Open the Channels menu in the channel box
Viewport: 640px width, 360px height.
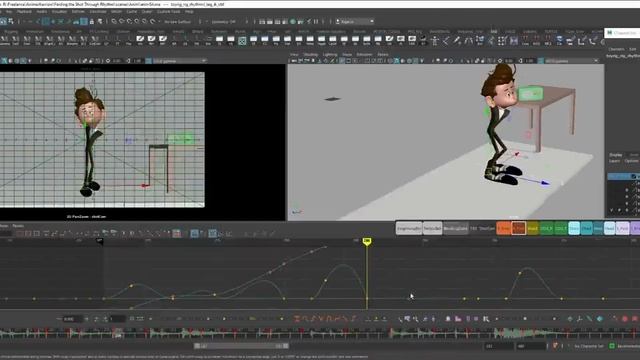616,49
